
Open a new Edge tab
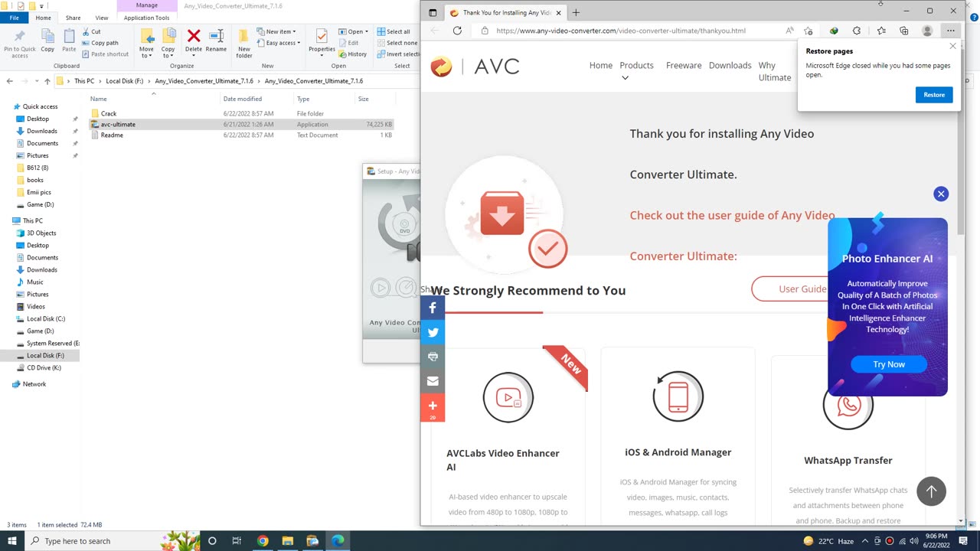point(576,12)
